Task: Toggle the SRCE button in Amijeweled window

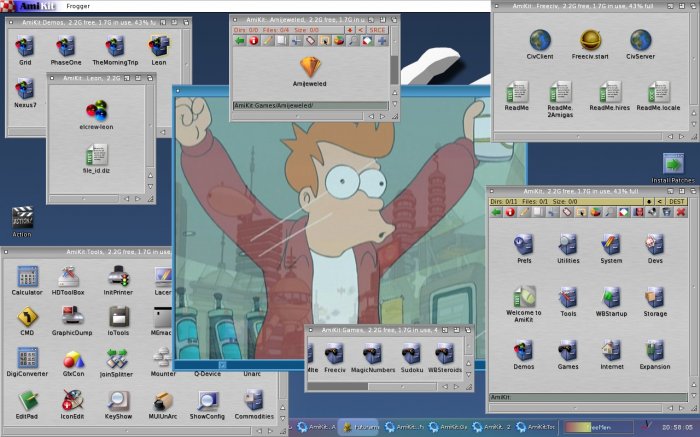Action: coord(377,30)
